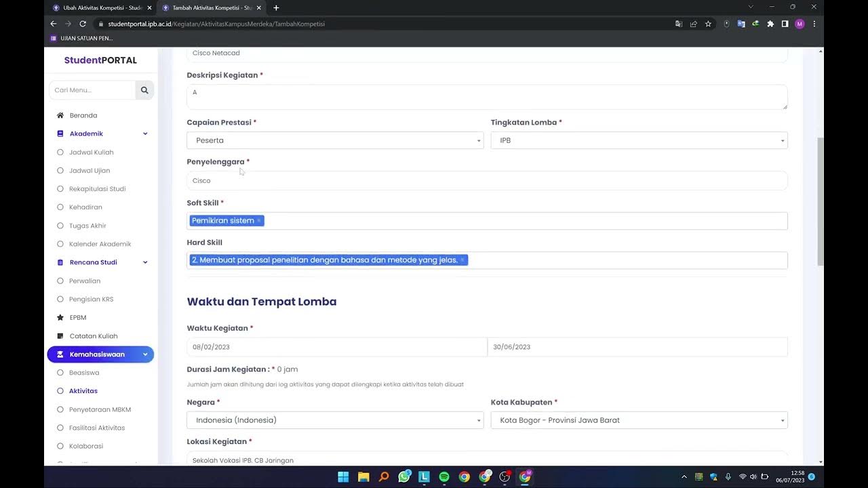Click the Kemahasiswaan menu icon
Image resolution: width=868 pixels, height=488 pixels.
(60, 354)
